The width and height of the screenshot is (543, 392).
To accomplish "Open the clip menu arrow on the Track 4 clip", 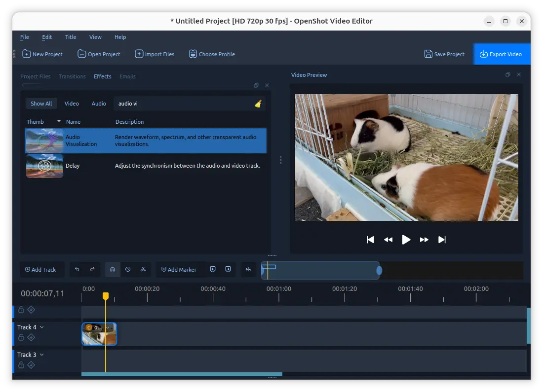I will 108,327.
